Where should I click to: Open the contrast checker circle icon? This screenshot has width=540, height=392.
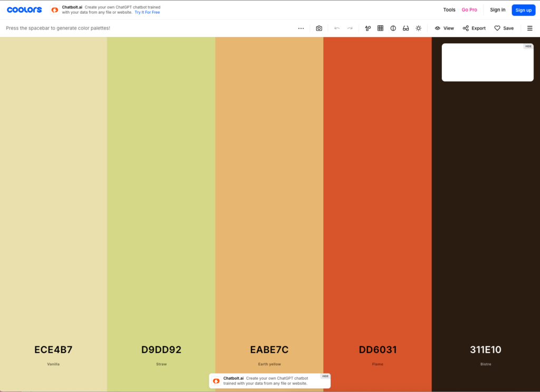tap(393, 28)
